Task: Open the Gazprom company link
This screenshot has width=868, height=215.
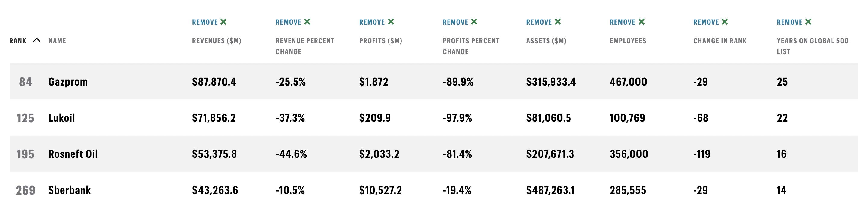Action: [x=68, y=82]
